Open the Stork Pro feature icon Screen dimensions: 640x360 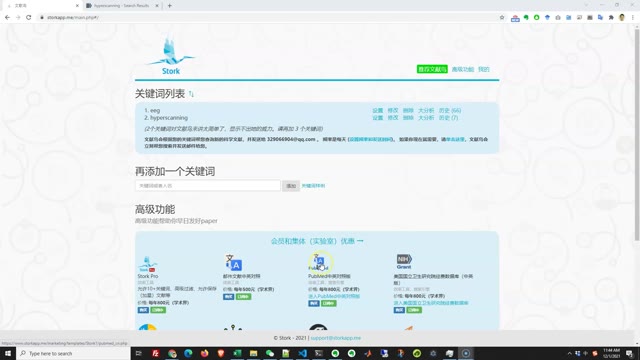pyautogui.click(x=147, y=264)
